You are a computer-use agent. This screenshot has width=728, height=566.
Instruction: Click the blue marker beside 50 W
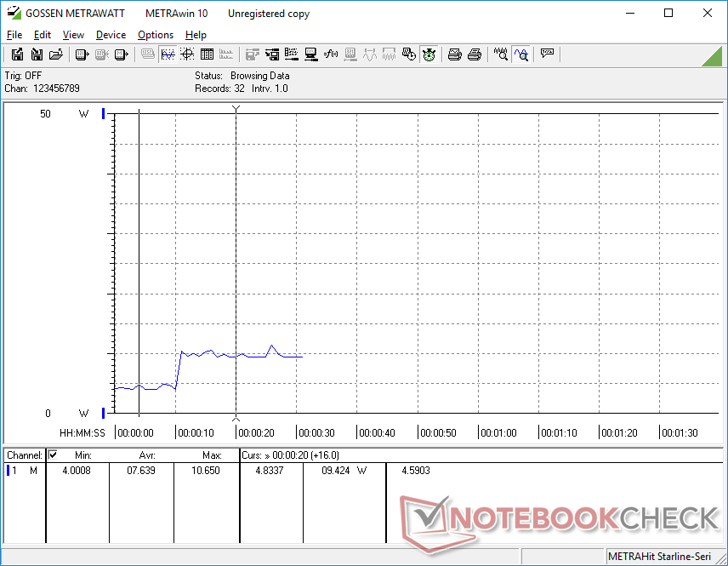(x=103, y=113)
